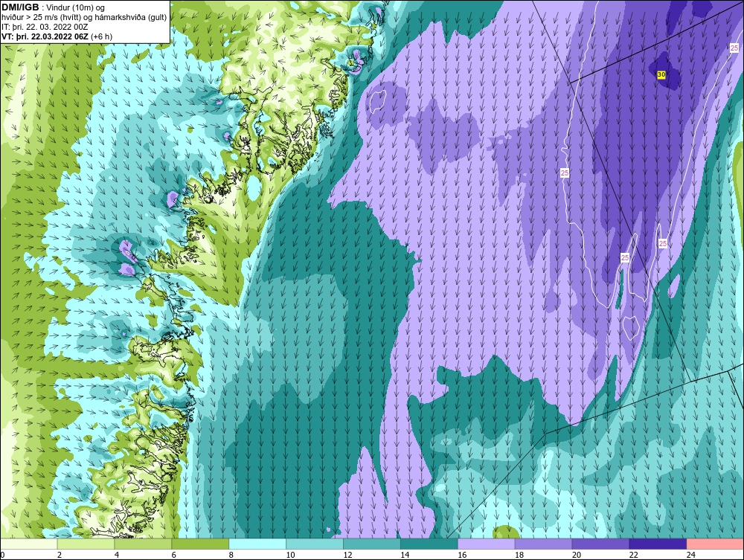Click the IT: þri. 22. 03. 2022 00Z line
Image resolution: width=744 pixels, height=560 pixels.
click(45, 27)
